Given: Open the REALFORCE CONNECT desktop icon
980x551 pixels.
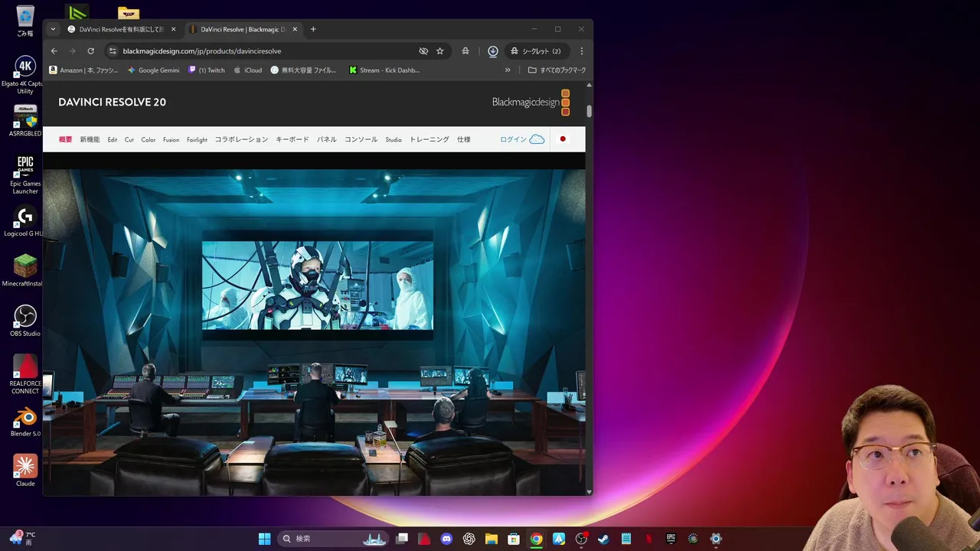Looking at the screenshot, I should 25,374.
